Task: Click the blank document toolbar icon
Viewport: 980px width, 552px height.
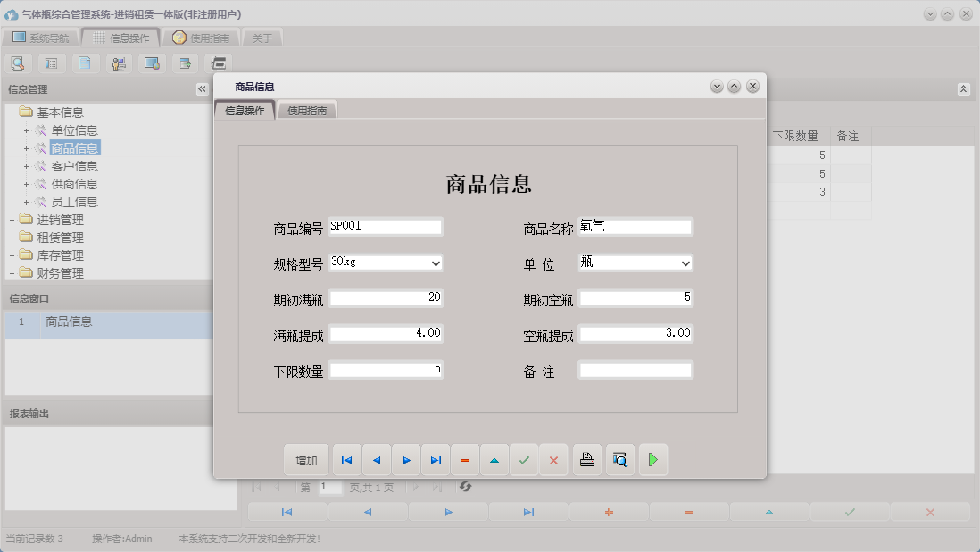Action: (85, 63)
